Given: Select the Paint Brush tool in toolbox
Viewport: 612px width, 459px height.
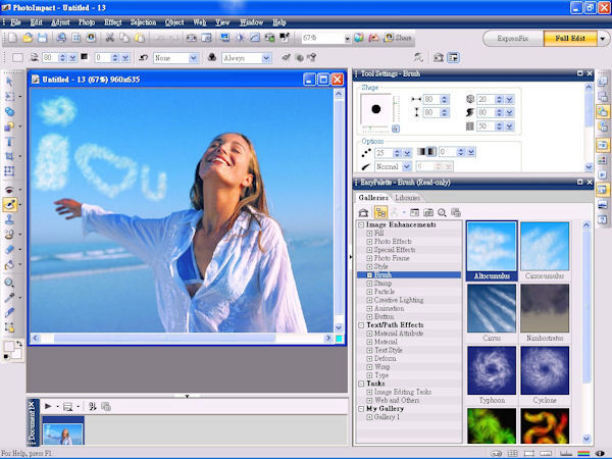Looking at the screenshot, I should pyautogui.click(x=10, y=203).
